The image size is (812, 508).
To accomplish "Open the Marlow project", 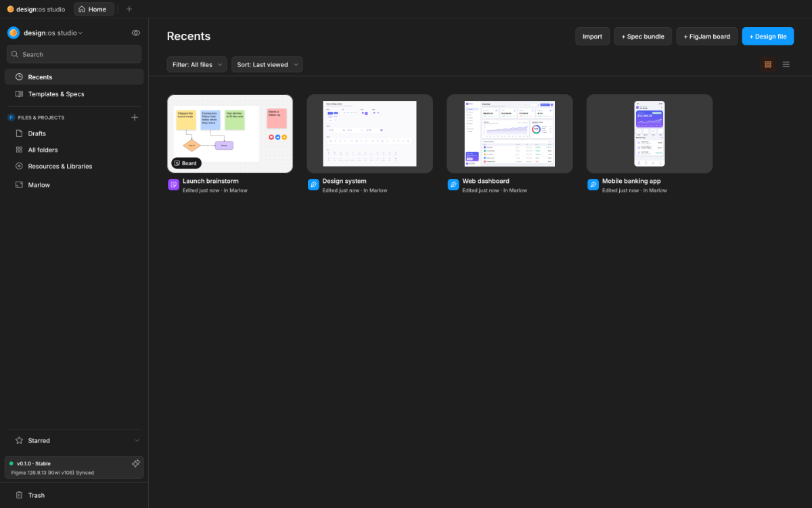I will [74, 185].
